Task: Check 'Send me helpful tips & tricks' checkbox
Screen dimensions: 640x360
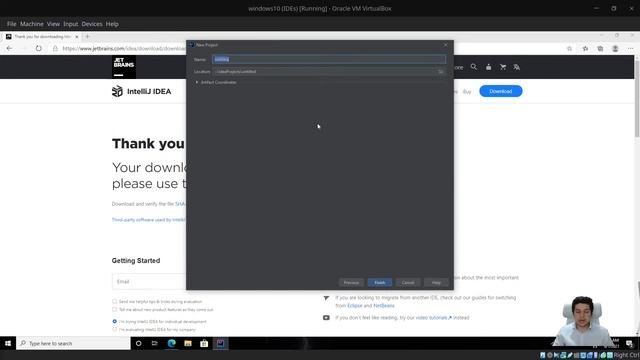Action: tap(114, 301)
